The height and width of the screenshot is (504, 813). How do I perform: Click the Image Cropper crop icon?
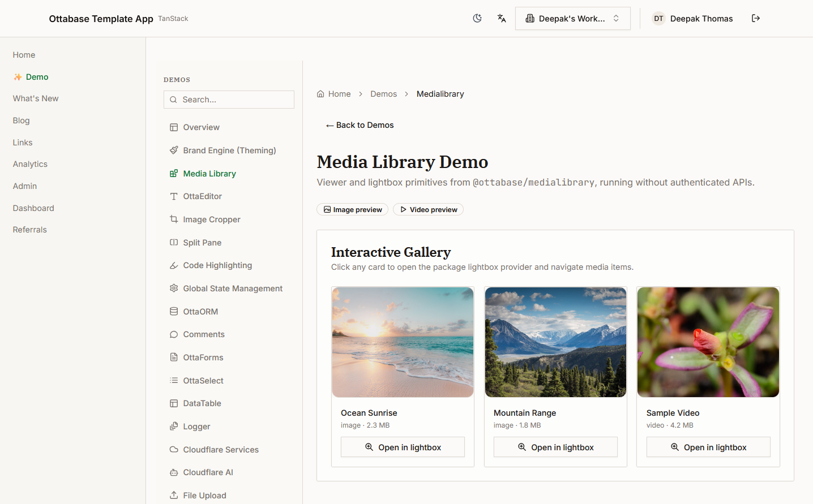[x=174, y=219]
